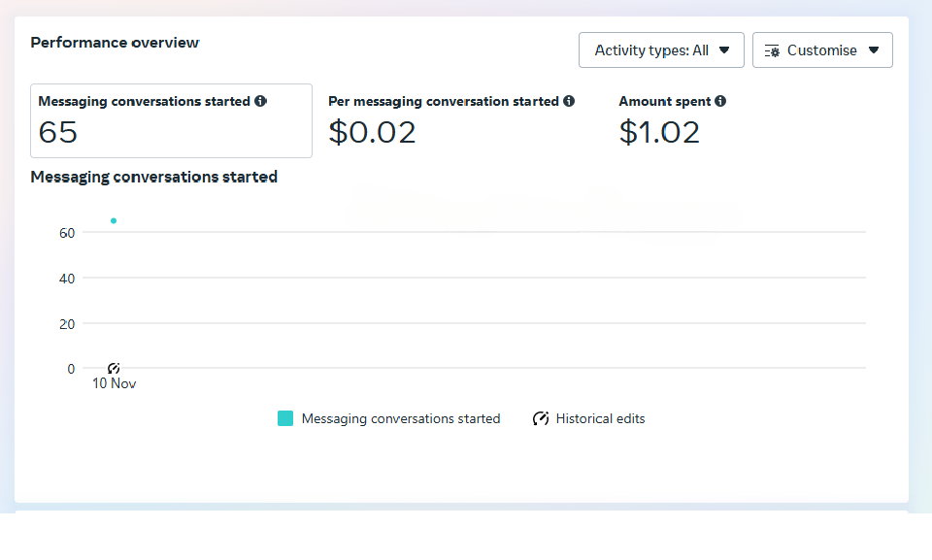Image resolution: width=932 pixels, height=560 pixels.
Task: Click the Amount spent value $1.02
Action: coord(659,132)
